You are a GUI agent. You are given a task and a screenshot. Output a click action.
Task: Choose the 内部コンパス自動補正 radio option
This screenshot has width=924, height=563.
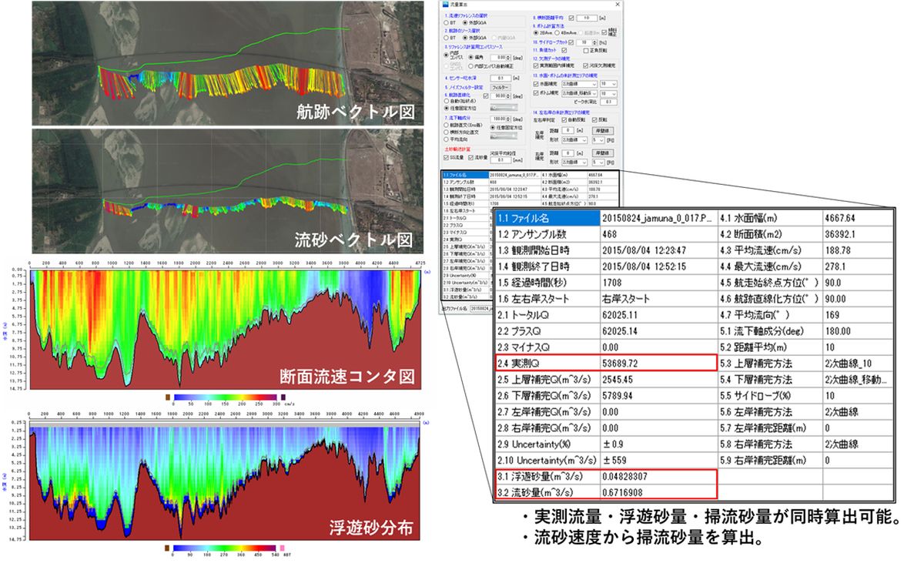coord(470,66)
